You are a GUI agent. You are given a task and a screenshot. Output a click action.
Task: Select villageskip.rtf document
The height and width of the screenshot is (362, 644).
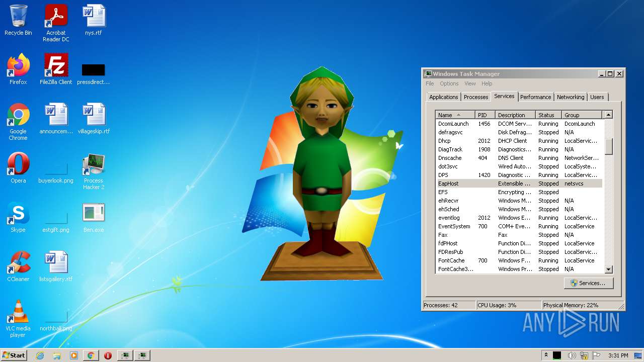(94, 119)
